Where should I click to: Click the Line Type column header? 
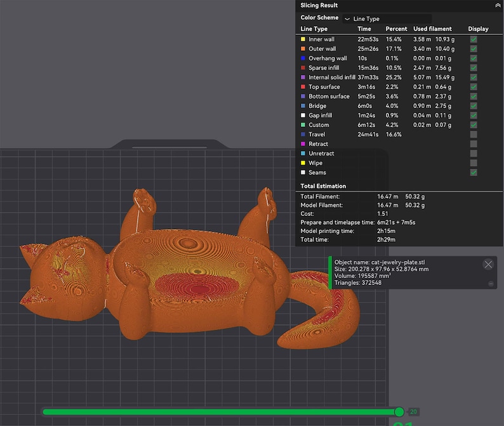[x=314, y=29]
